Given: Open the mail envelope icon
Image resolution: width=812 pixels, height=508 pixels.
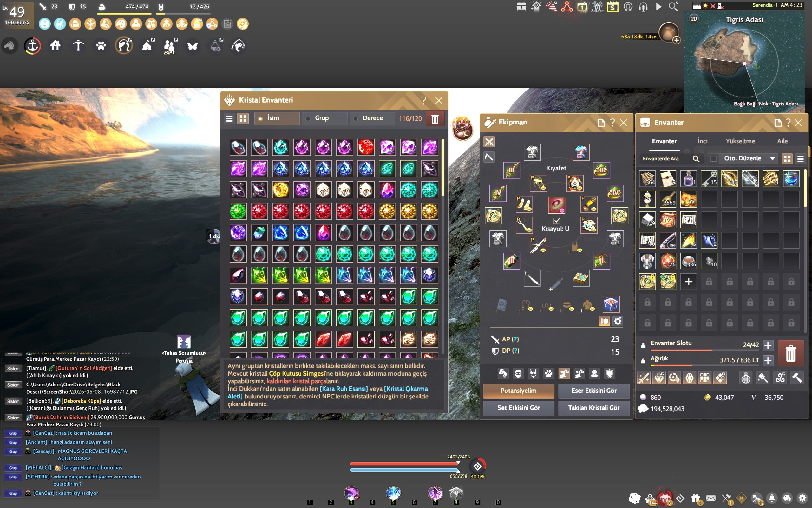Looking at the screenshot, I should 711,498.
